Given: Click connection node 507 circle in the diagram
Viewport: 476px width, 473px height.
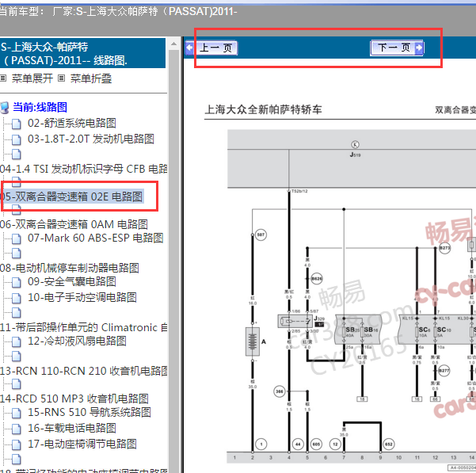Looking at the screenshot, I should [x=261, y=235].
